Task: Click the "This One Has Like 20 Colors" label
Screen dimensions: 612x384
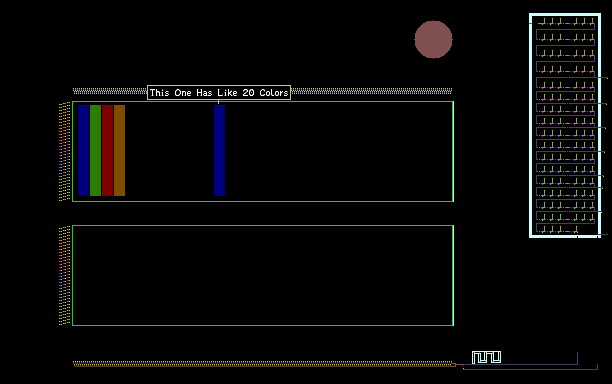Action: (x=219, y=92)
